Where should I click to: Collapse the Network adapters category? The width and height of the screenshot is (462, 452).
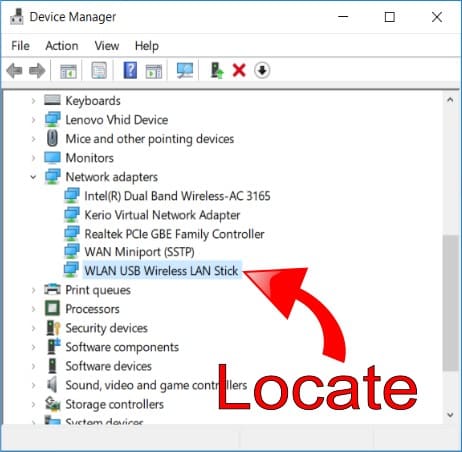click(x=33, y=177)
